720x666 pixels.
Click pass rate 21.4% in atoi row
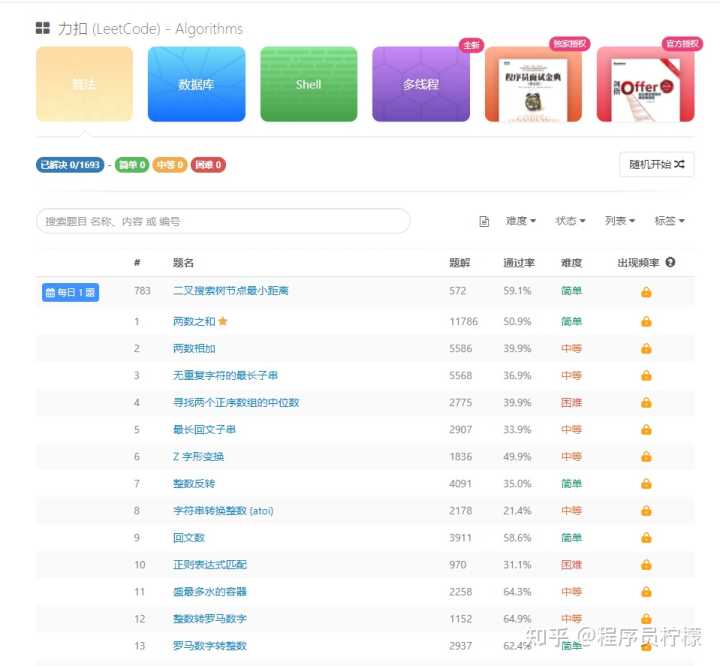point(517,511)
